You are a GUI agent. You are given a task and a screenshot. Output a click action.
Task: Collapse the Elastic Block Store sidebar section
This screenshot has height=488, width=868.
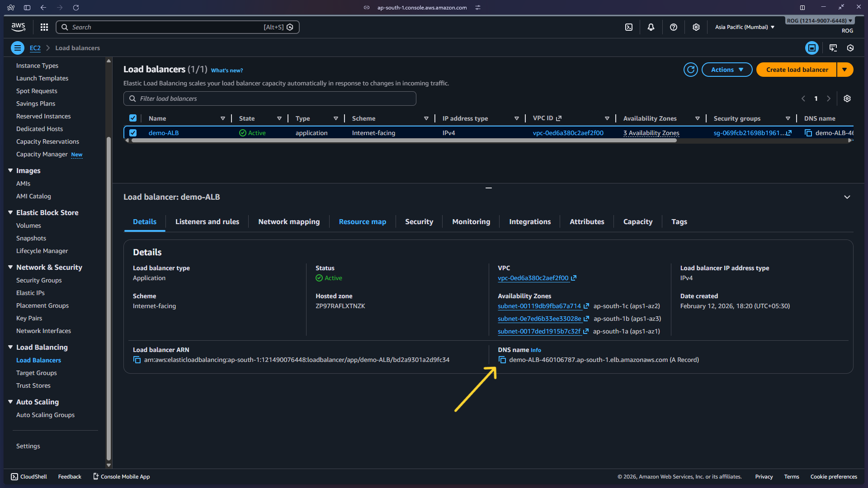(10, 212)
